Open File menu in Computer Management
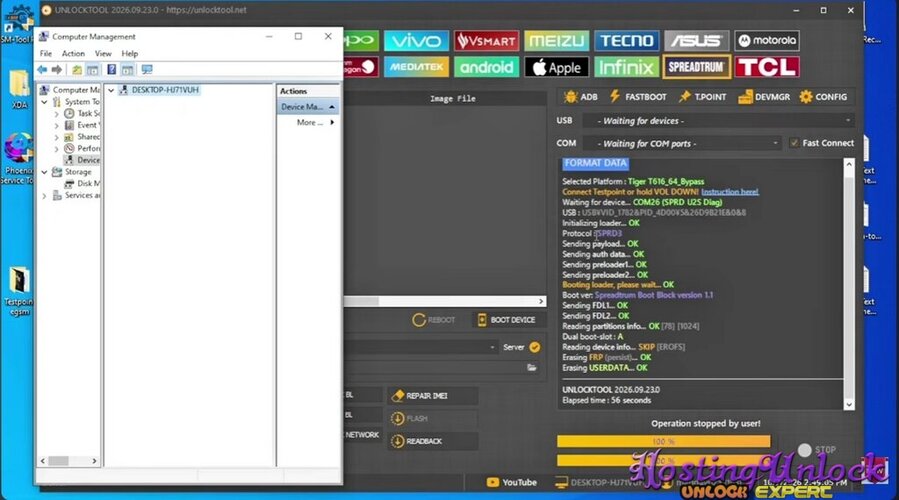This screenshot has width=899, height=500. [46, 53]
